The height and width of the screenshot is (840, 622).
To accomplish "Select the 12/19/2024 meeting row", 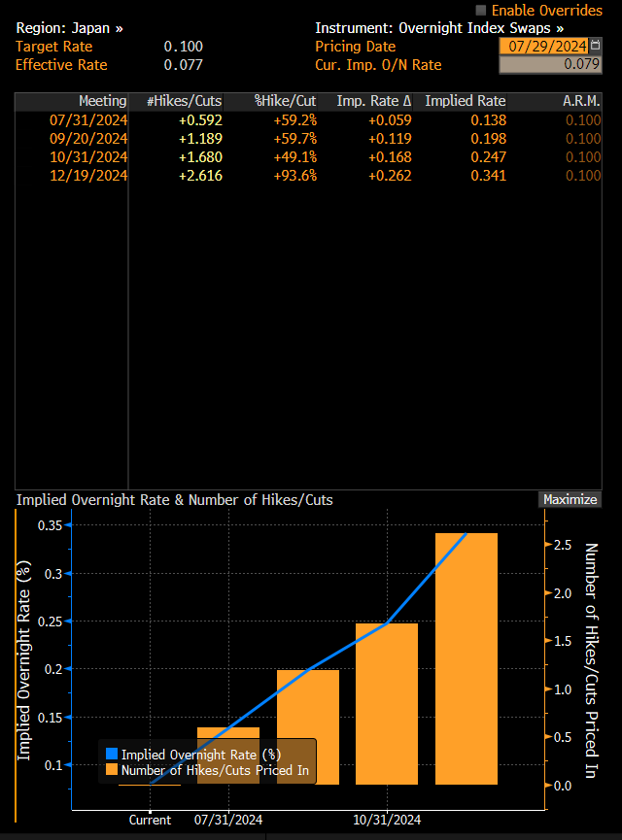I will coord(87,175).
